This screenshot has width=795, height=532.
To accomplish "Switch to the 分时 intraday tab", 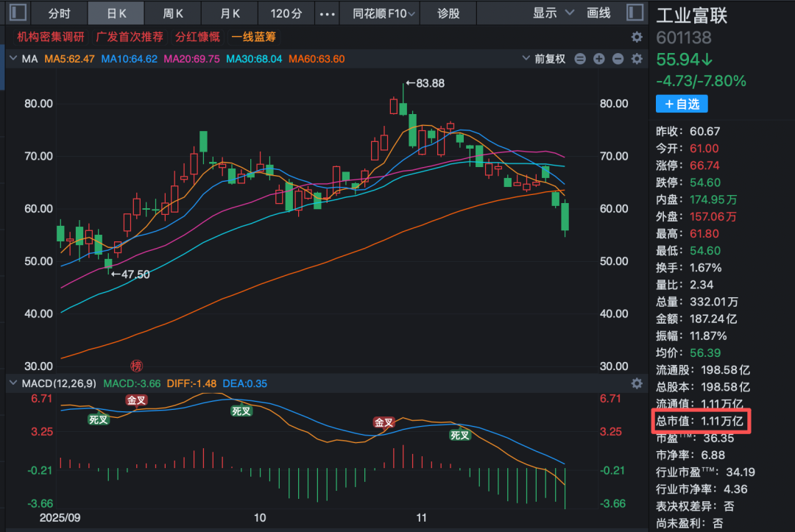I will [60, 13].
